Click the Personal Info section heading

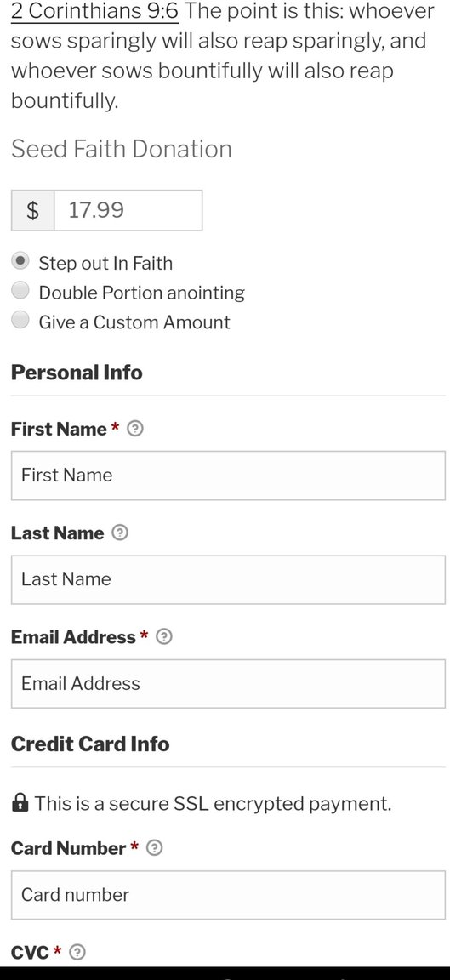click(x=77, y=373)
